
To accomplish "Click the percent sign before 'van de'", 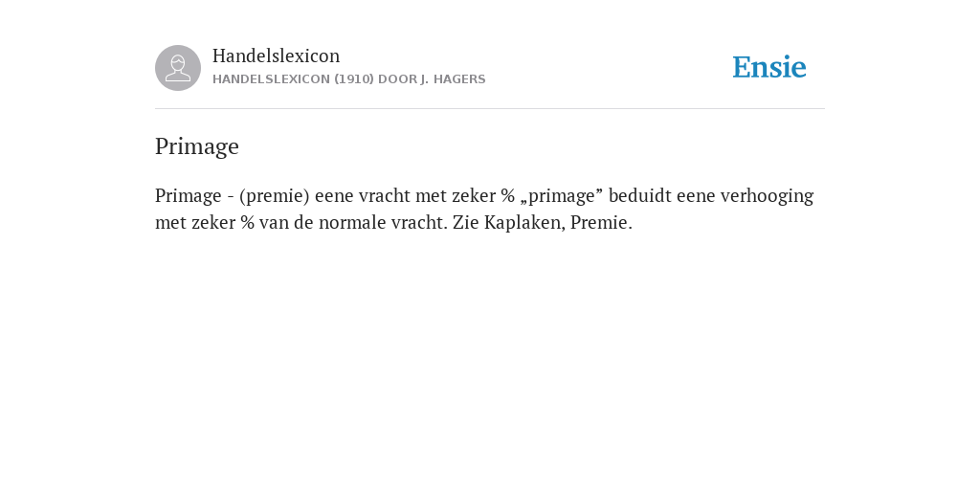I will [x=248, y=222].
